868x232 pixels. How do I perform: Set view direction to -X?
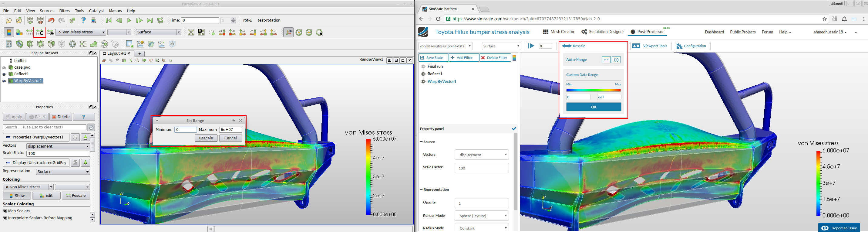233,32
